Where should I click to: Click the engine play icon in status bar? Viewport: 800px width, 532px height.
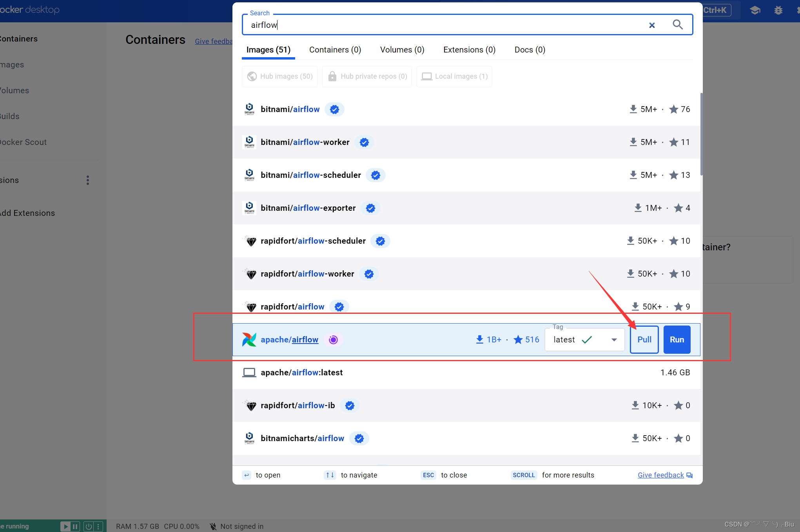(x=65, y=526)
